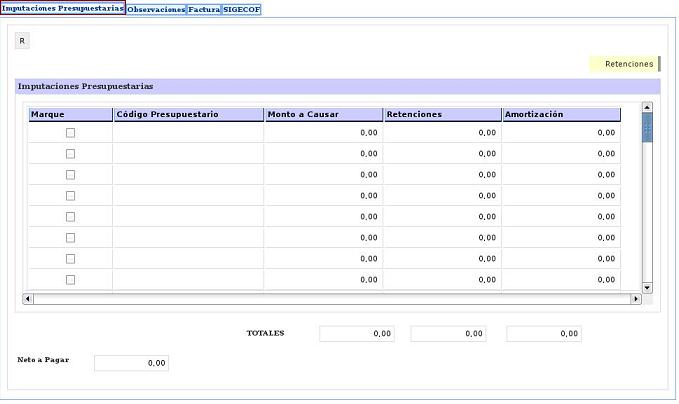Tick the second row Marque checkbox
Viewport: 679px width, 404px height.
tap(70, 153)
